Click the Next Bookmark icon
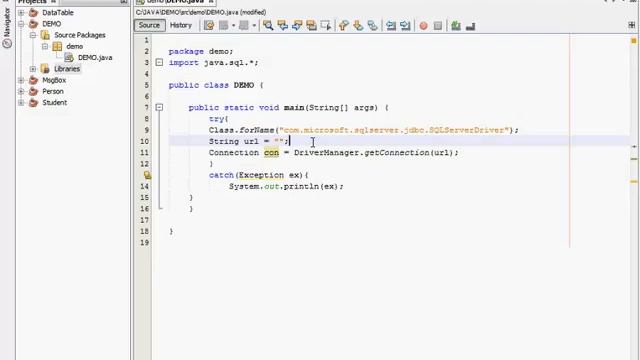Viewport: 640px width, 360px height. [x=358, y=26]
